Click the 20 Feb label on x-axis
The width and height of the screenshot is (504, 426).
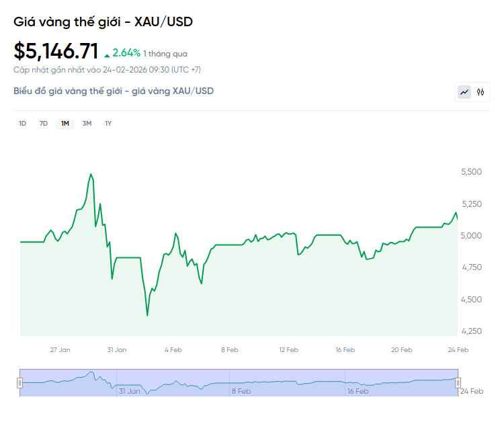(x=401, y=349)
